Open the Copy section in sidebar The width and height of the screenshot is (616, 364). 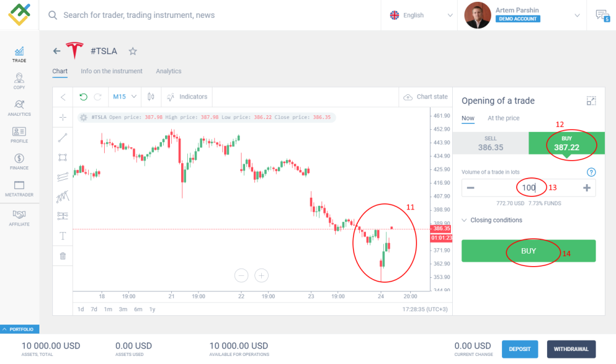pyautogui.click(x=19, y=81)
